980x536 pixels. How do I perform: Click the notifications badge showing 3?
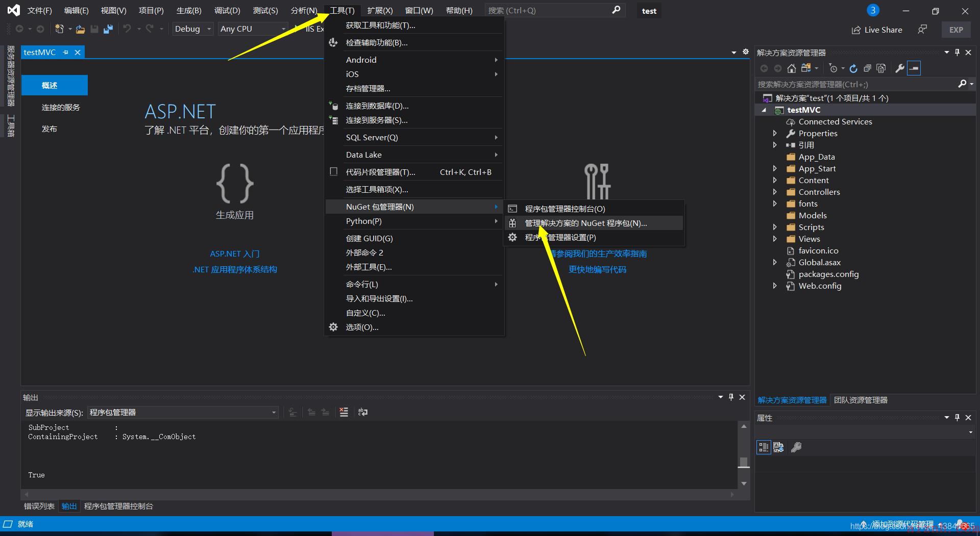873,10
